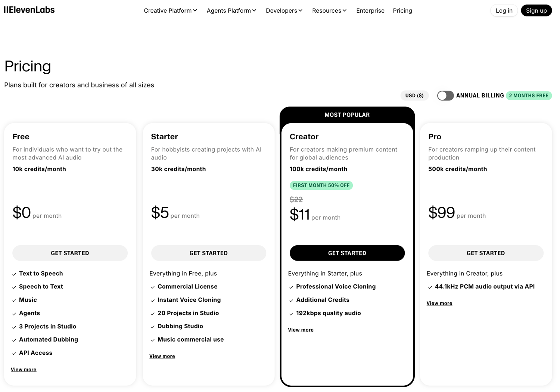Click the checkmark beside 44.1kHz PCM audio output

pyautogui.click(x=430, y=287)
